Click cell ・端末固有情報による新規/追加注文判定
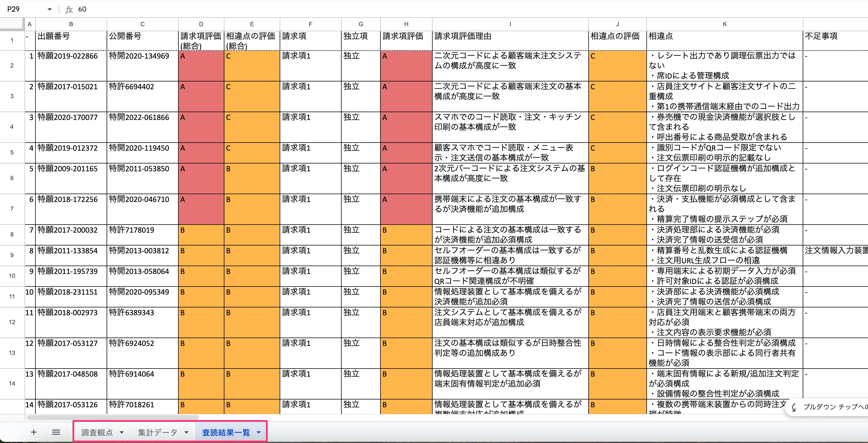This screenshot has height=443, width=868. pos(725,384)
